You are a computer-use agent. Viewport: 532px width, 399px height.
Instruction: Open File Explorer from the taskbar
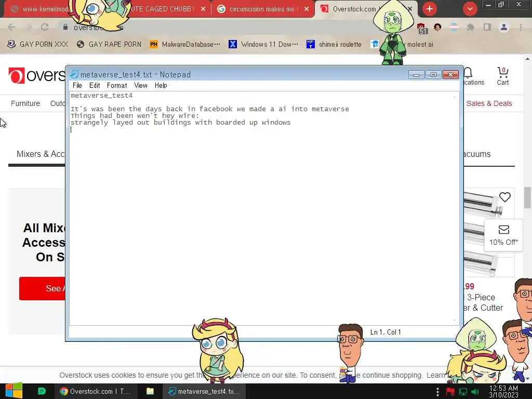coord(150,391)
